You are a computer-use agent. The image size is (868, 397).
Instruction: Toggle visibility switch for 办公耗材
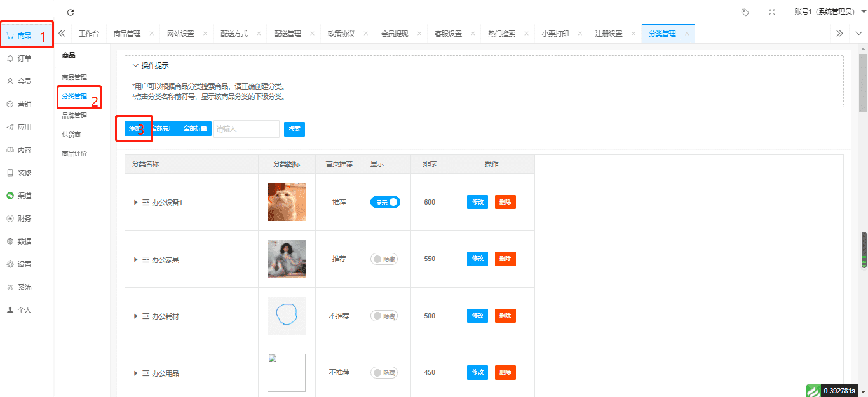384,316
